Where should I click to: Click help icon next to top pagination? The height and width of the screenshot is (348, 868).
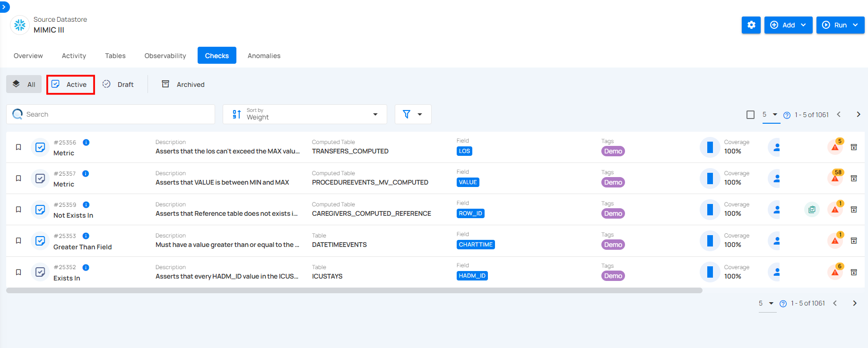787,115
